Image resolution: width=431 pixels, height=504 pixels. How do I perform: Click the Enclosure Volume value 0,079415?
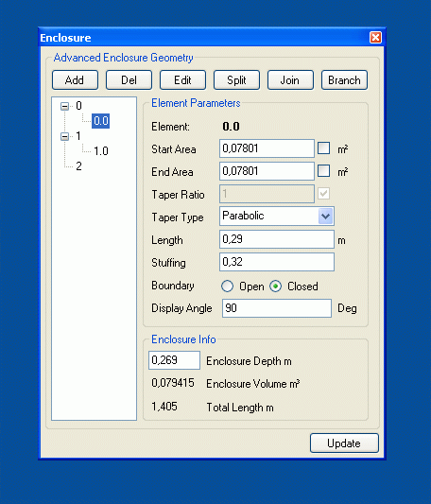click(173, 383)
